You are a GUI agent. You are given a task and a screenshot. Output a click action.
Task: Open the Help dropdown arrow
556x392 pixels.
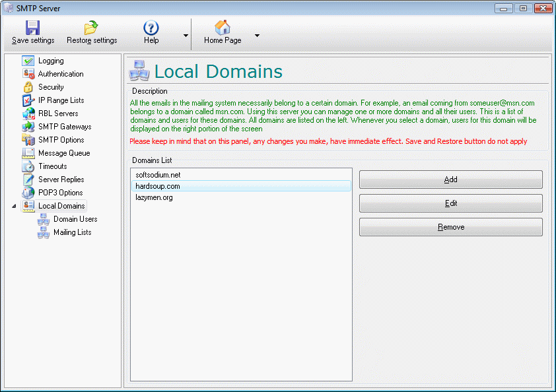pos(186,35)
